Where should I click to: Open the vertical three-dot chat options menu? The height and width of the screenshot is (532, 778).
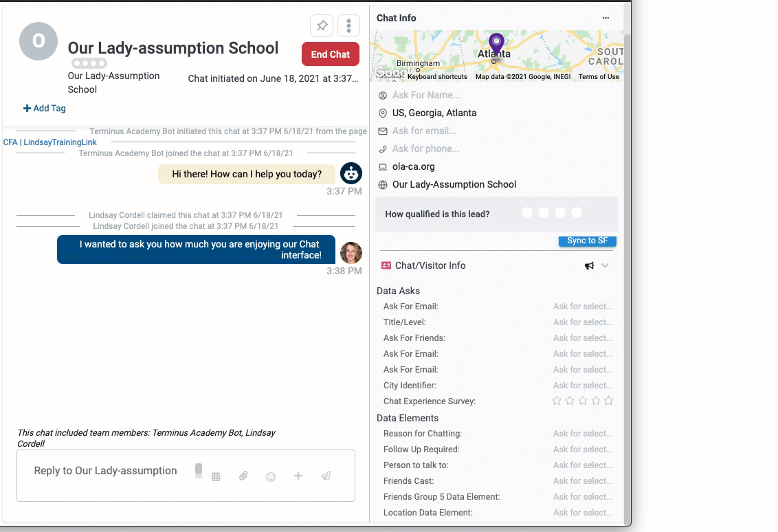pyautogui.click(x=349, y=25)
